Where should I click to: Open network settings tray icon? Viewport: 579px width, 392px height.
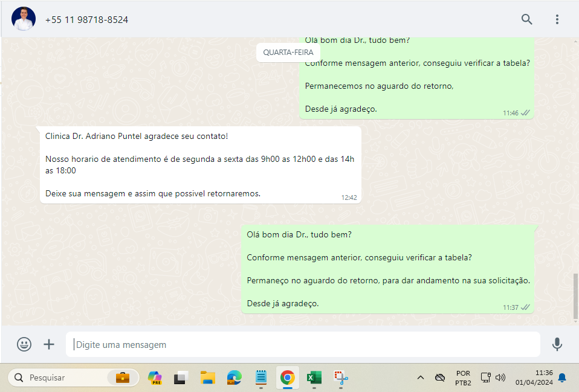(x=485, y=378)
